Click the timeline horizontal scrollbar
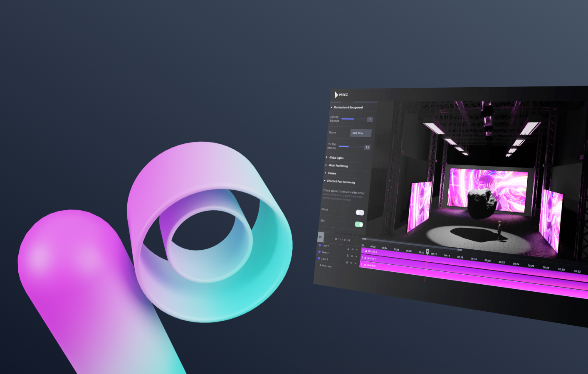Screen dimensions: 588x374 click(412, 244)
